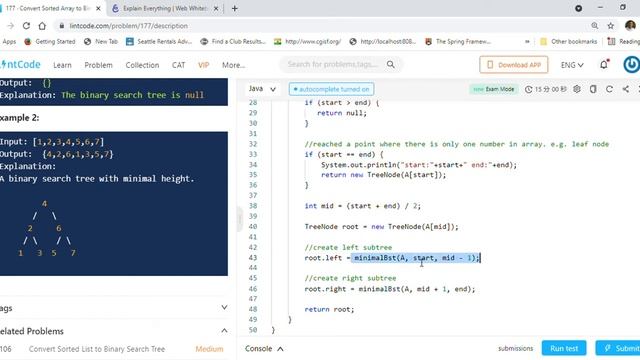
Task: Go to browser home page icon
Action: (x=42, y=26)
